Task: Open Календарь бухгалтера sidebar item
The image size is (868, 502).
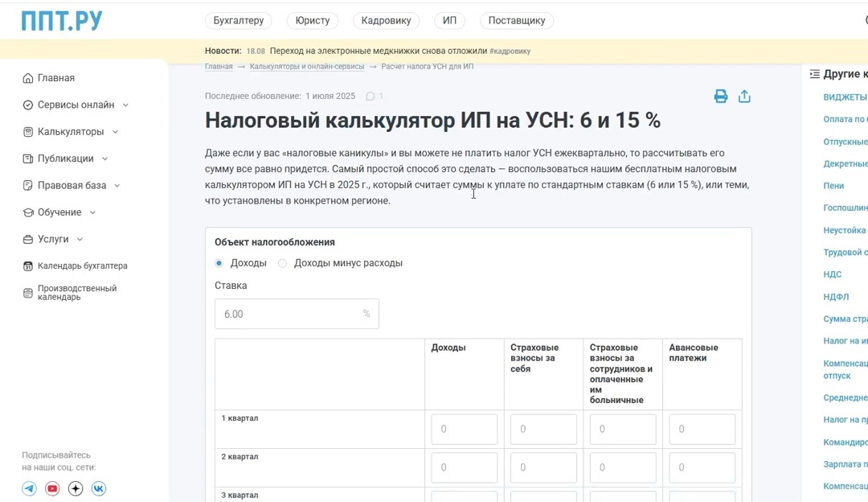Action: (x=83, y=266)
